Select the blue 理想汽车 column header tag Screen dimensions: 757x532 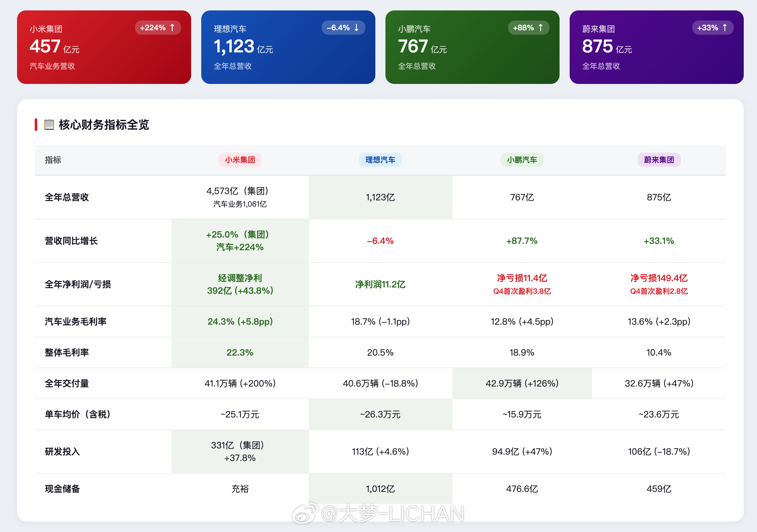tap(380, 160)
